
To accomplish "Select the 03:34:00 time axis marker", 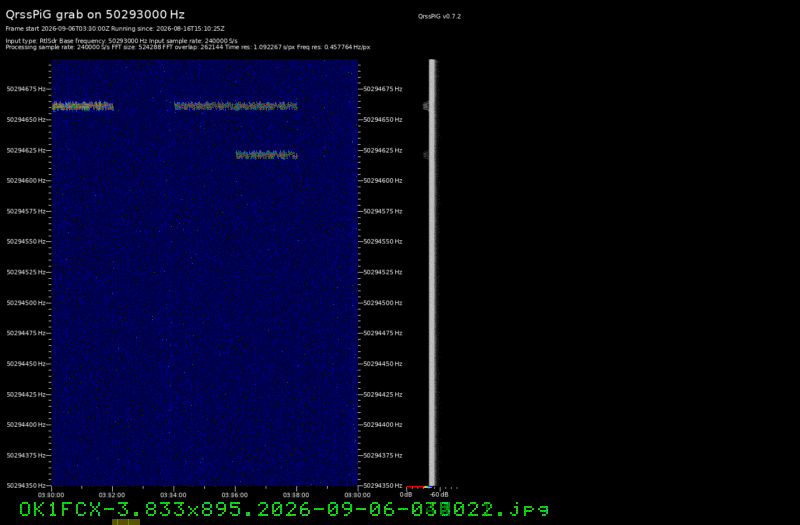I will pos(174,494).
